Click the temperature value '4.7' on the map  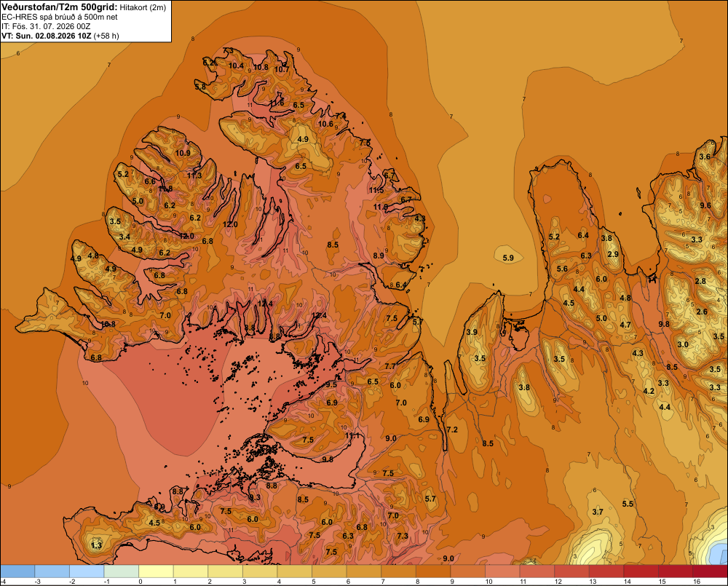coord(625,325)
